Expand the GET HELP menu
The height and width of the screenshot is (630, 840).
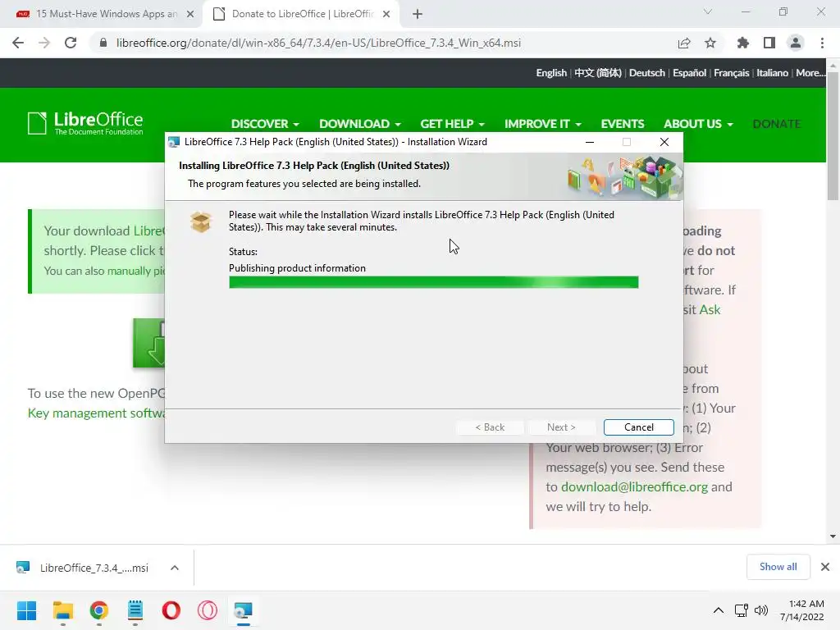click(x=452, y=124)
